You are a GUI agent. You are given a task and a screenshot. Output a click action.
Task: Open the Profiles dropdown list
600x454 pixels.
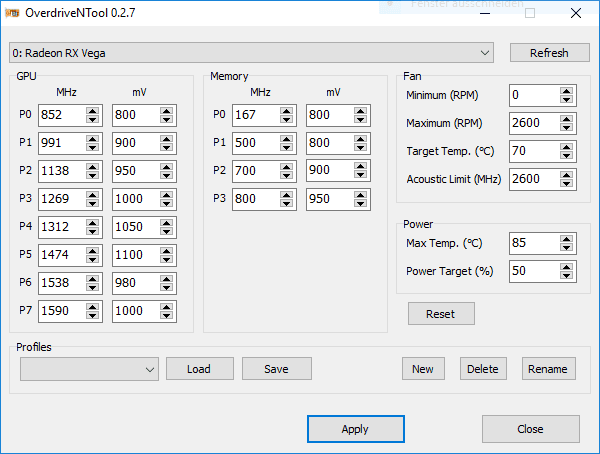click(x=90, y=369)
